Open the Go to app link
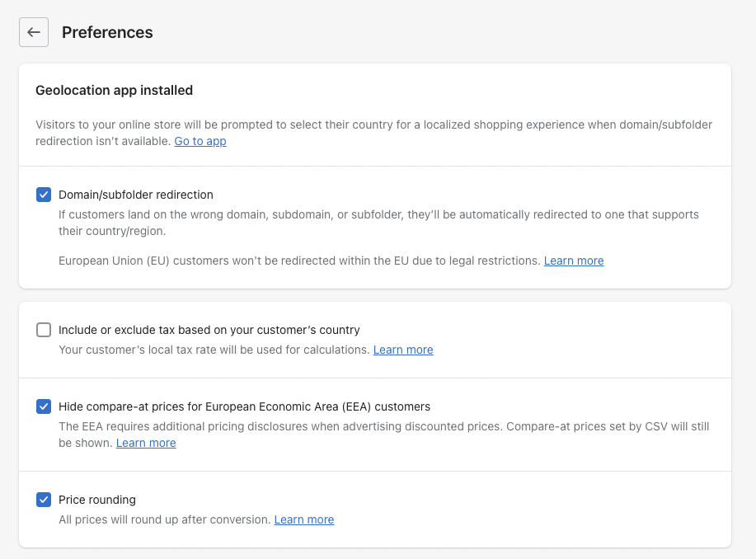The image size is (756, 559). tap(200, 141)
